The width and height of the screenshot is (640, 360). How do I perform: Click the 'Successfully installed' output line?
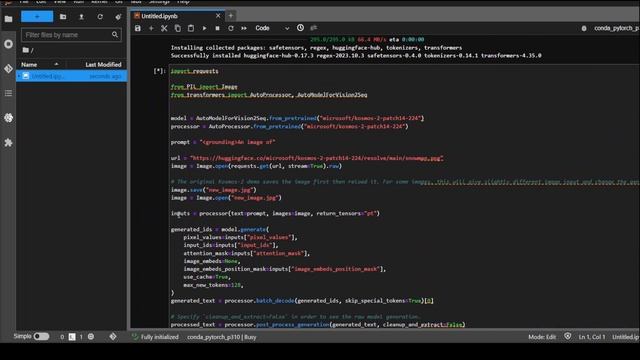tap(356, 56)
